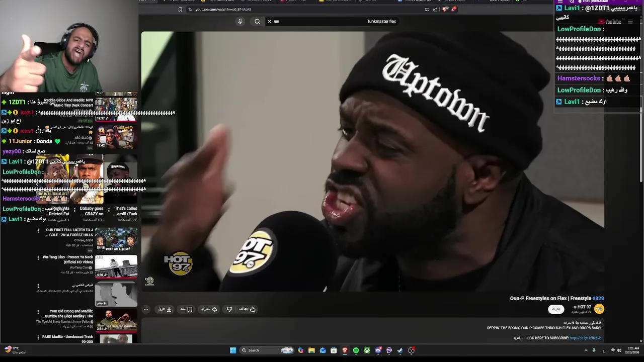Open the Steam icon in the taskbar

(400, 350)
